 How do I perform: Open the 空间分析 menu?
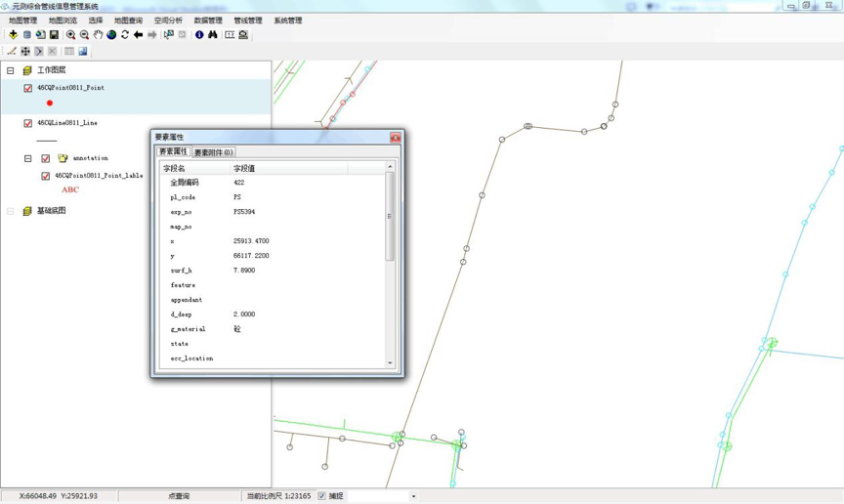[x=168, y=21]
